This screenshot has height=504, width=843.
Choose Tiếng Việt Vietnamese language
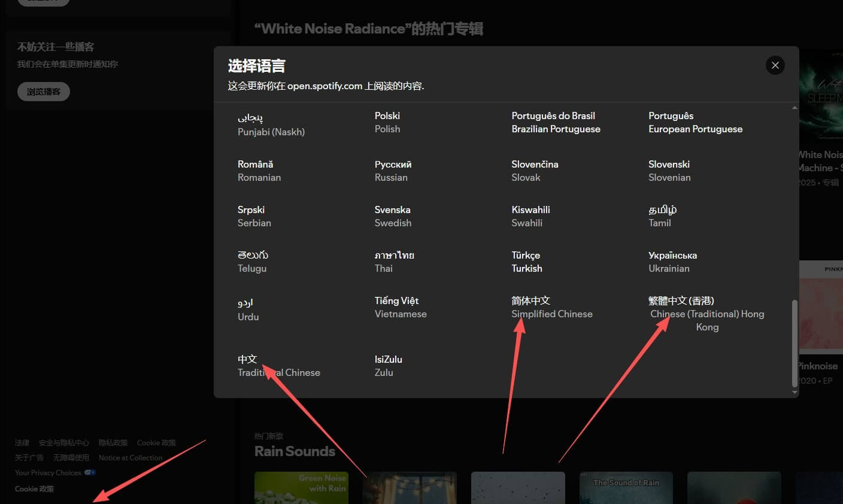(401, 307)
